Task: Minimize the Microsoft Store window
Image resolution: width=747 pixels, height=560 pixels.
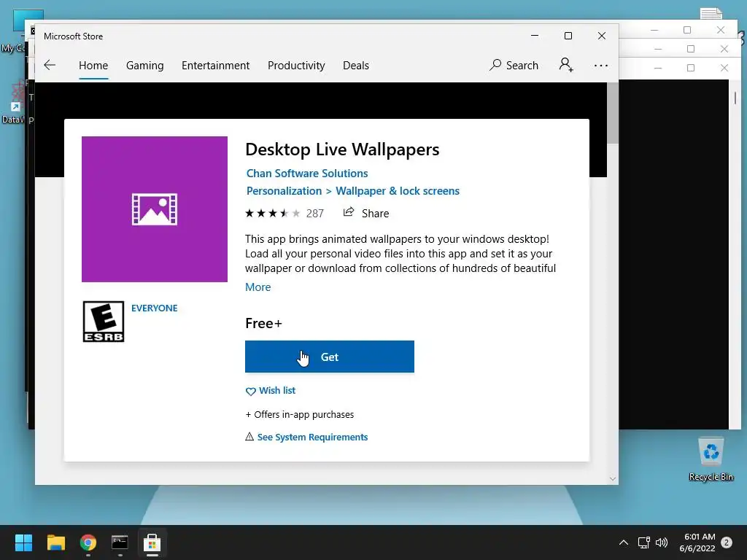Action: [535, 36]
